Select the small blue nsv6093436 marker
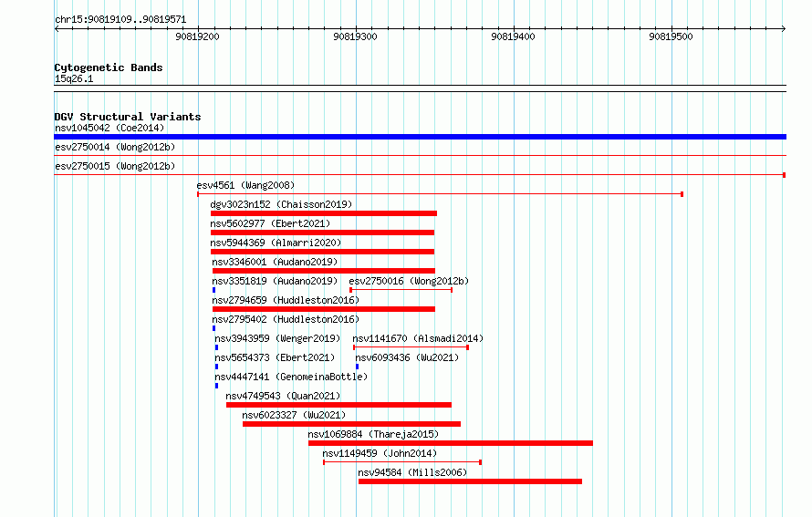Image resolution: width=812 pixels, height=517 pixels. tap(358, 367)
